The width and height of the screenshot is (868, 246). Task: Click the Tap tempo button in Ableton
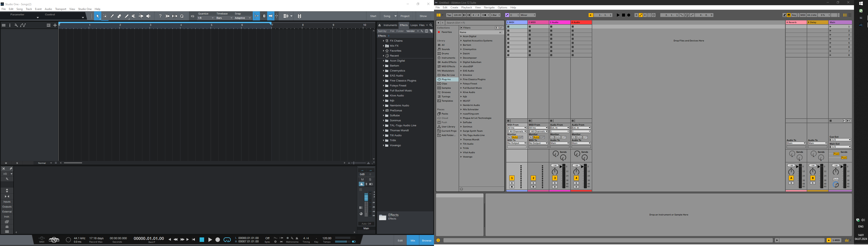pos(449,15)
